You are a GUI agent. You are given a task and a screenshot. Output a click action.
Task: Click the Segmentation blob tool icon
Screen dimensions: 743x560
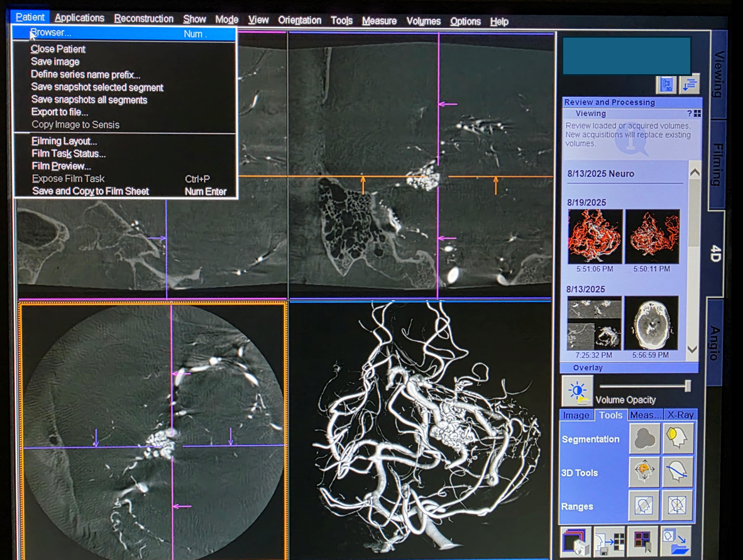click(x=644, y=439)
